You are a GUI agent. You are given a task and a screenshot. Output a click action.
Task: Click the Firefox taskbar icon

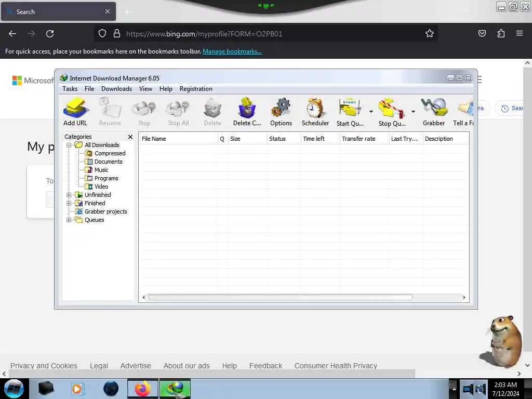[x=143, y=389]
